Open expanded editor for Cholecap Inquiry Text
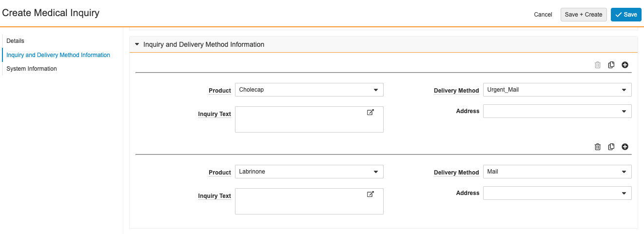Screen dimensions: 644x234 pyautogui.click(x=370, y=112)
